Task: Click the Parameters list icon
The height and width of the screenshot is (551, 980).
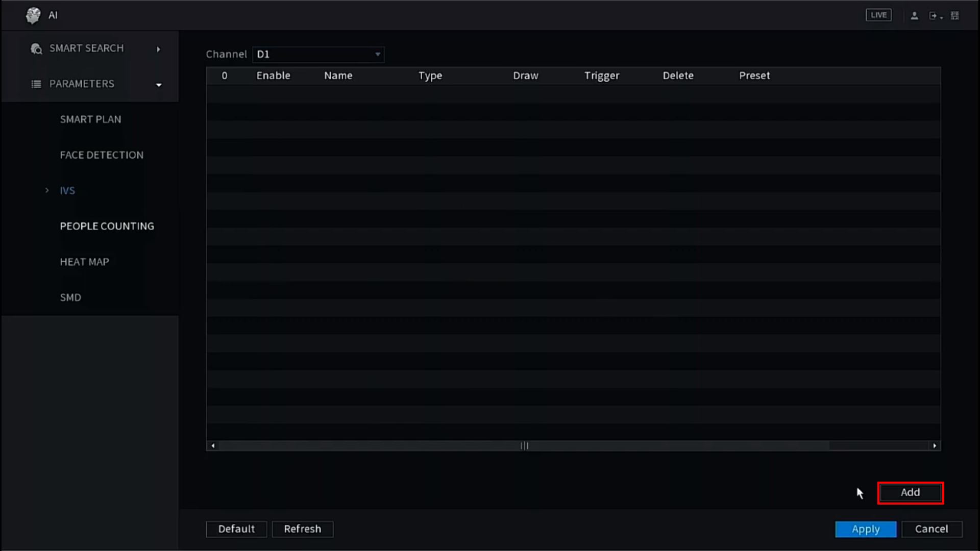Action: click(36, 84)
